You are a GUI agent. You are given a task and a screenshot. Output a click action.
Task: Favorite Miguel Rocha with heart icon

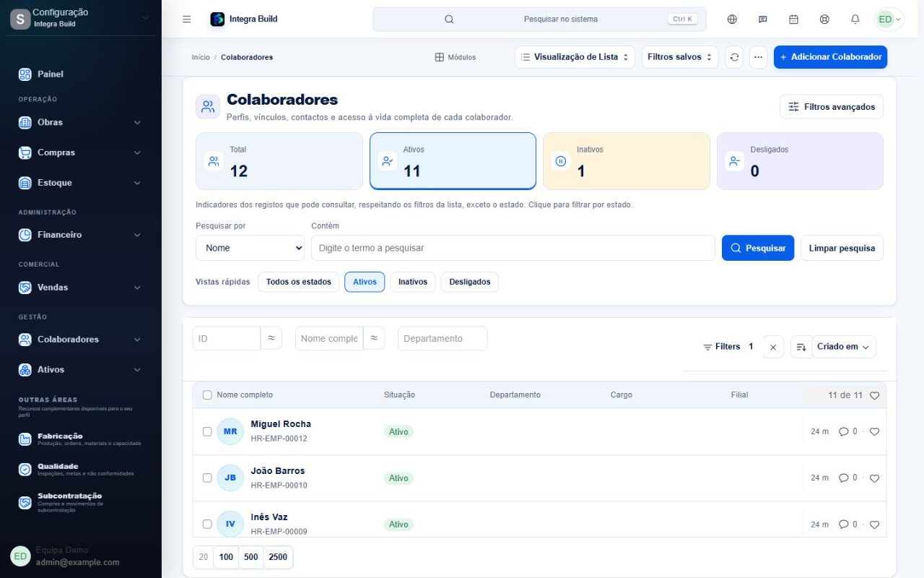pos(874,432)
